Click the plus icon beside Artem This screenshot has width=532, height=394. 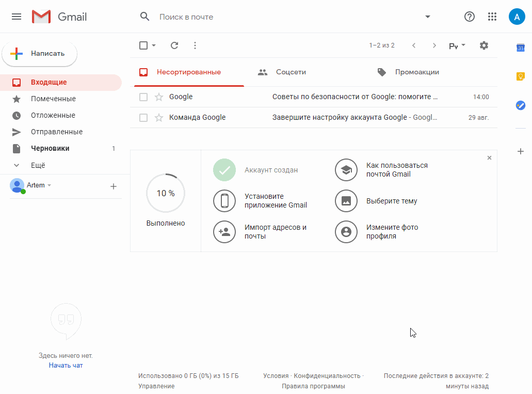coord(114,186)
